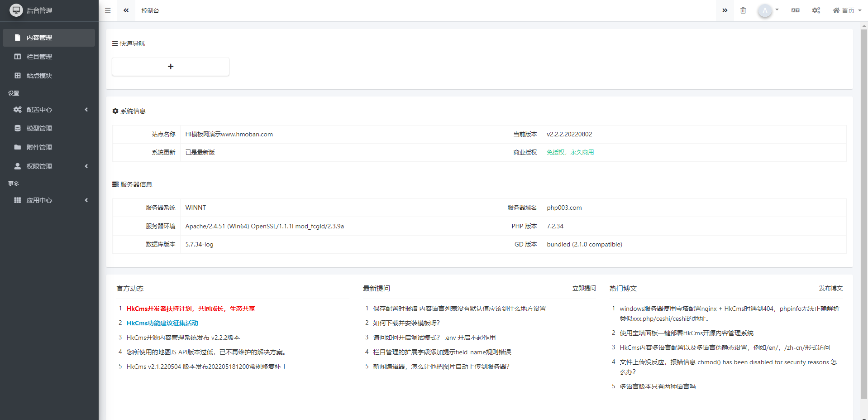Expand the 配置中心 sidebar menu
868x420 pixels.
[x=49, y=110]
